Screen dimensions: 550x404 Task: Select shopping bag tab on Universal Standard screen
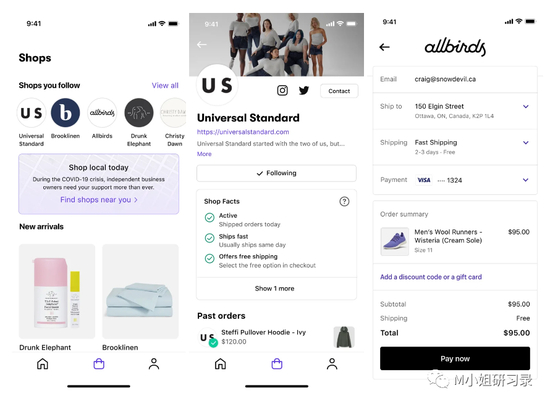click(x=277, y=364)
